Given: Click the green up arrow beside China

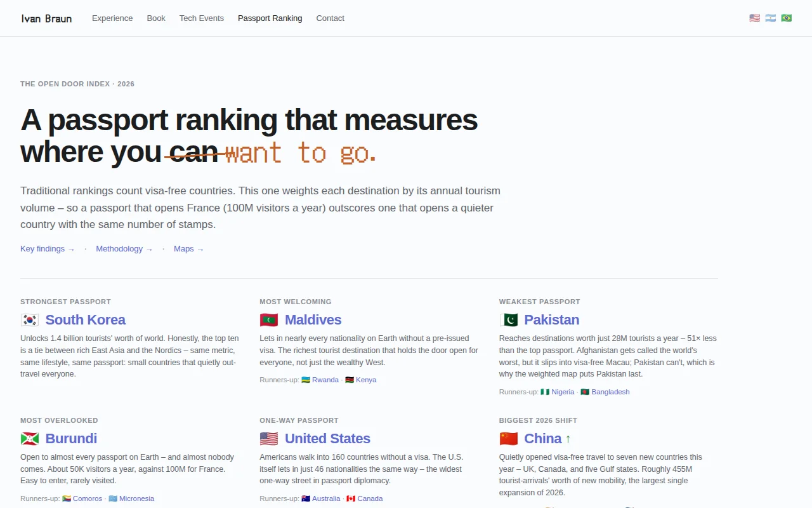Looking at the screenshot, I should click(x=568, y=439).
